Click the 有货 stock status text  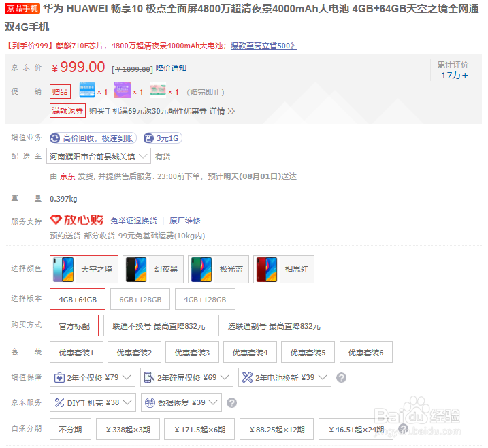pyautogui.click(x=163, y=157)
